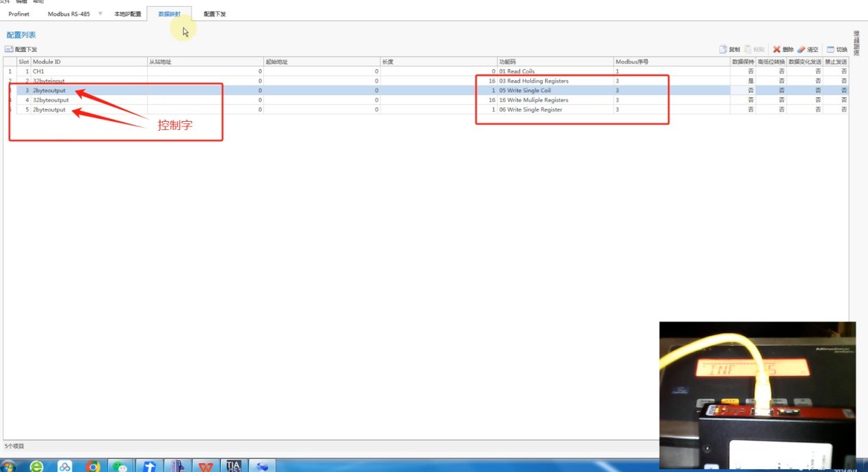Click the 功能码 column header
This screenshot has height=472, width=868.
pos(555,62)
